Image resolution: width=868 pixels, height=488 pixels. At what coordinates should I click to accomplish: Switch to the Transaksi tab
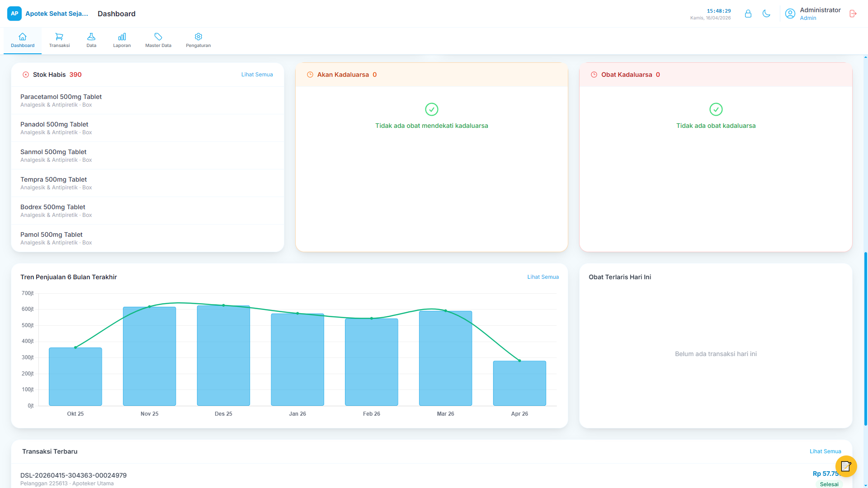point(59,41)
